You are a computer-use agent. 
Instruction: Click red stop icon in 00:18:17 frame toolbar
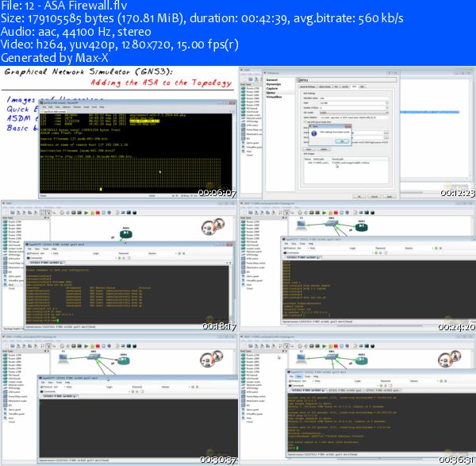[x=98, y=213]
